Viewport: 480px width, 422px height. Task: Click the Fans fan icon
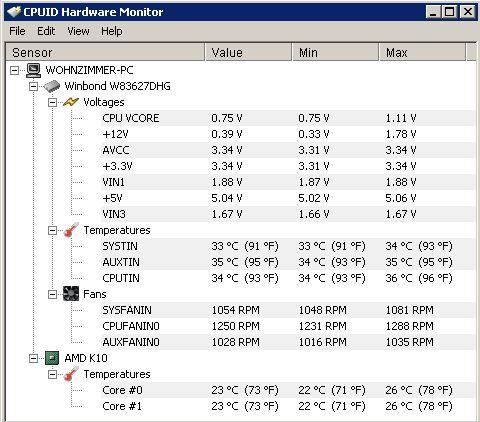(71, 294)
